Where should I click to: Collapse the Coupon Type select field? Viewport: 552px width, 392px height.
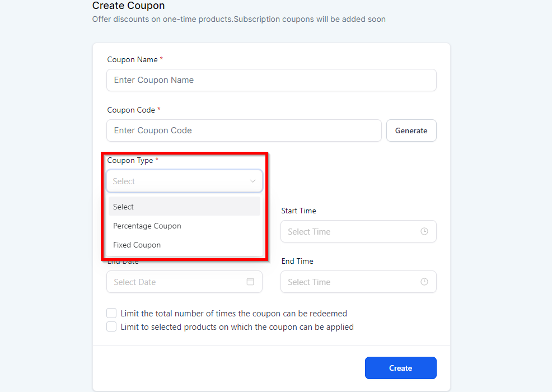click(179, 181)
